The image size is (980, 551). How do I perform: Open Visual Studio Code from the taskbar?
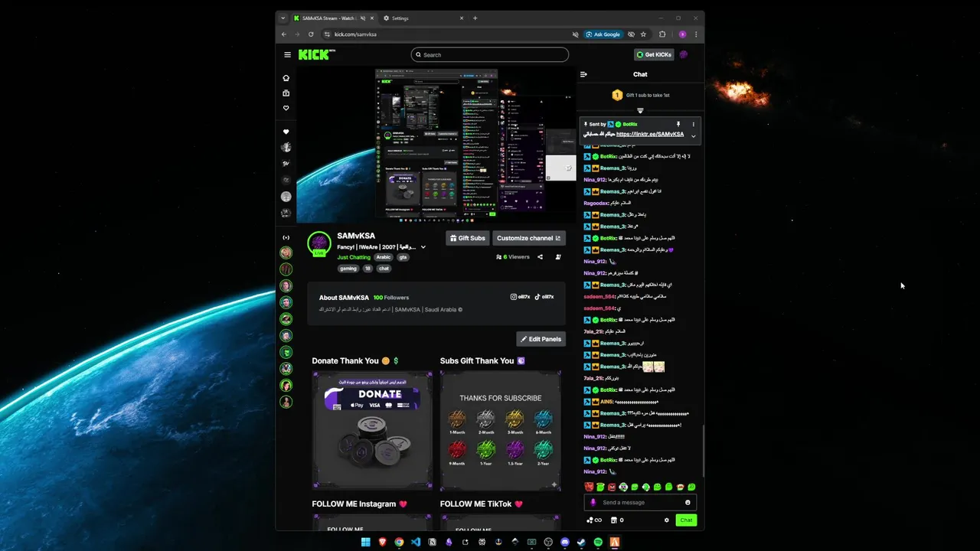(x=416, y=542)
